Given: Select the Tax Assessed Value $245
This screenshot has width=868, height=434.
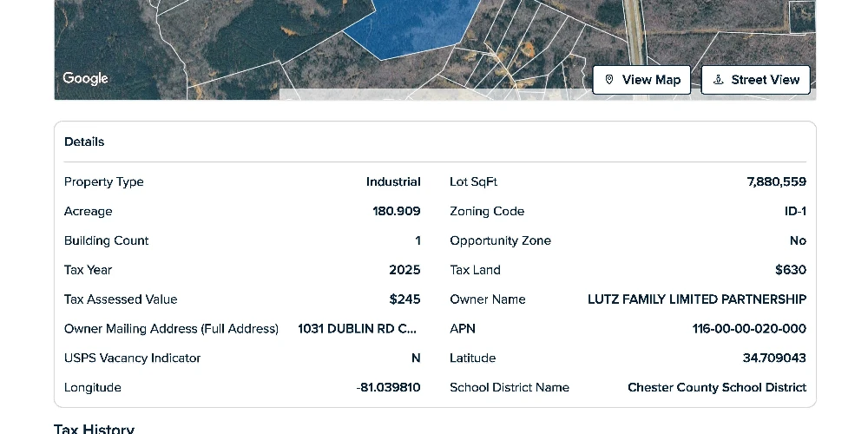Looking at the screenshot, I should pos(404,299).
